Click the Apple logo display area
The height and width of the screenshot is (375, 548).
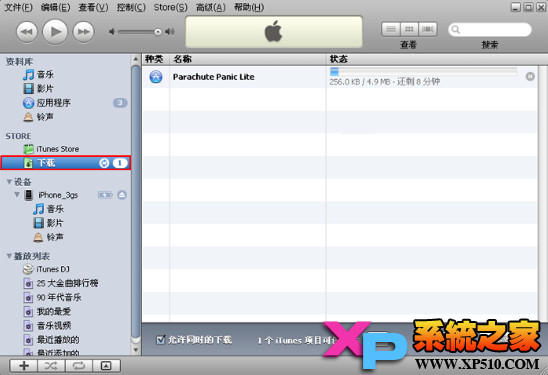point(274,31)
